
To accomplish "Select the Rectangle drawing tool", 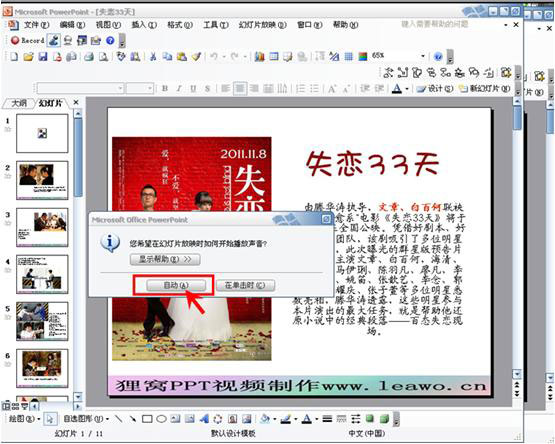I will click(147, 419).
